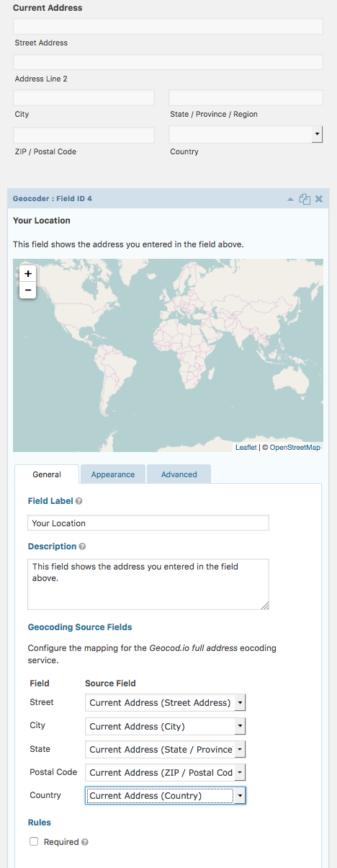This screenshot has height=868, width=337.
Task: Zoom out on the map
Action: coord(28,291)
